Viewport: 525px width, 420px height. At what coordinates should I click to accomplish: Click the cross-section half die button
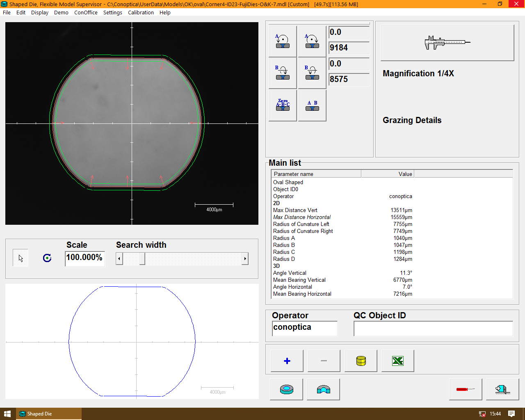323,389
